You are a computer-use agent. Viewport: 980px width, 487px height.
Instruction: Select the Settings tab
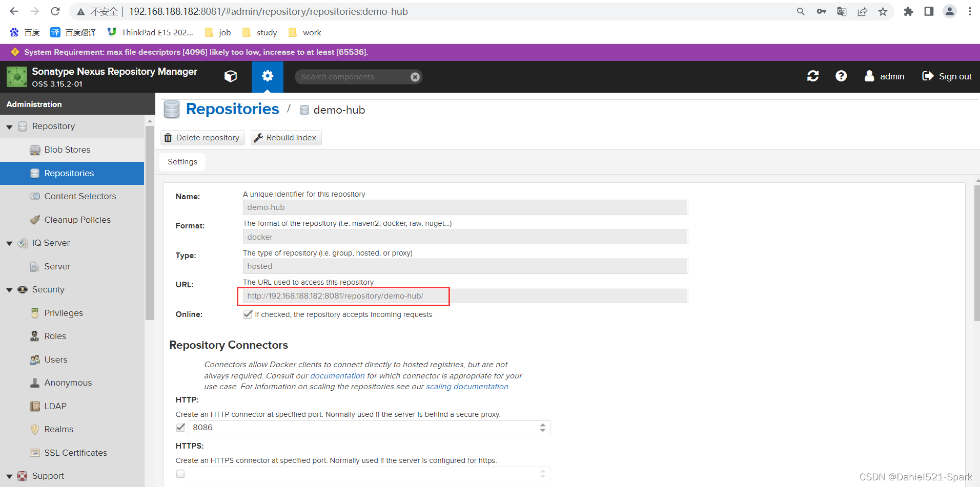(182, 162)
